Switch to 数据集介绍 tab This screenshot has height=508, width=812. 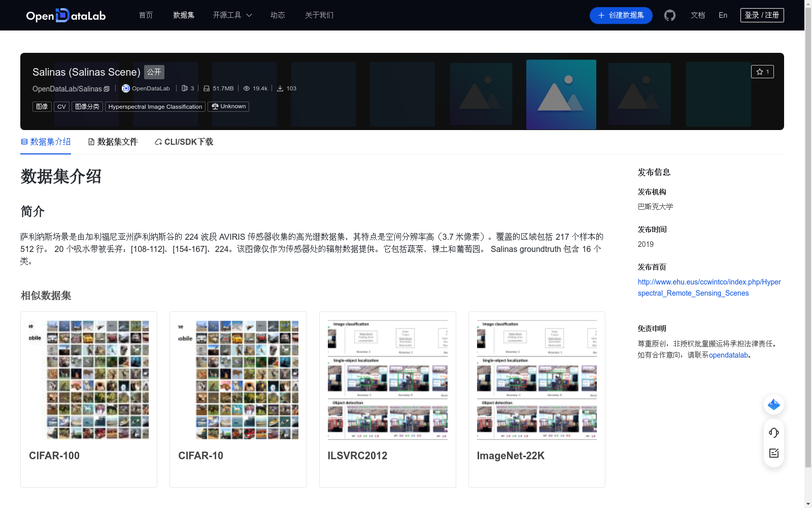pyautogui.click(x=46, y=142)
